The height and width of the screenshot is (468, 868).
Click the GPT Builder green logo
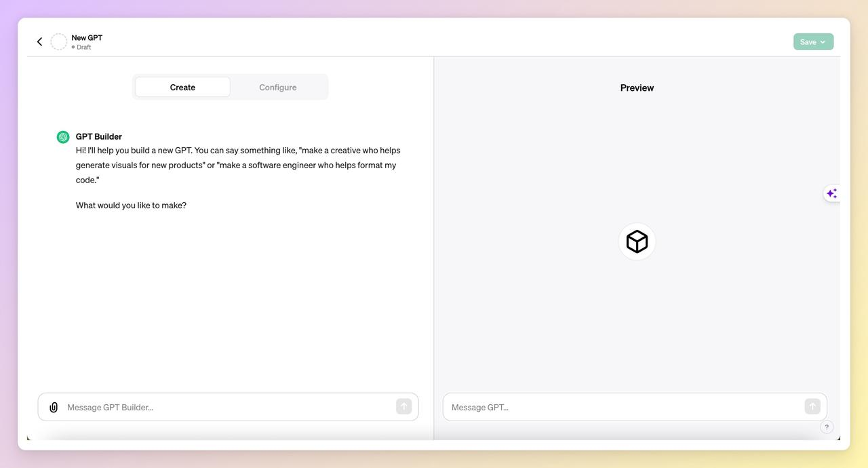tap(63, 137)
